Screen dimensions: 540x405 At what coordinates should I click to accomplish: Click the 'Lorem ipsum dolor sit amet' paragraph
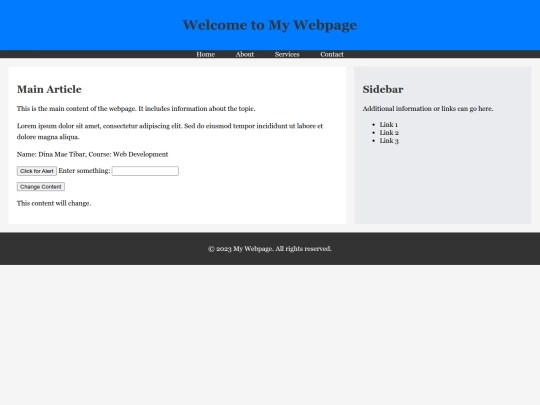170,131
